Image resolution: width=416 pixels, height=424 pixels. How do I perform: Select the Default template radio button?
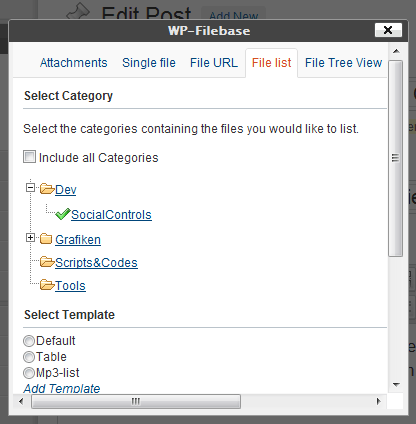click(x=29, y=341)
